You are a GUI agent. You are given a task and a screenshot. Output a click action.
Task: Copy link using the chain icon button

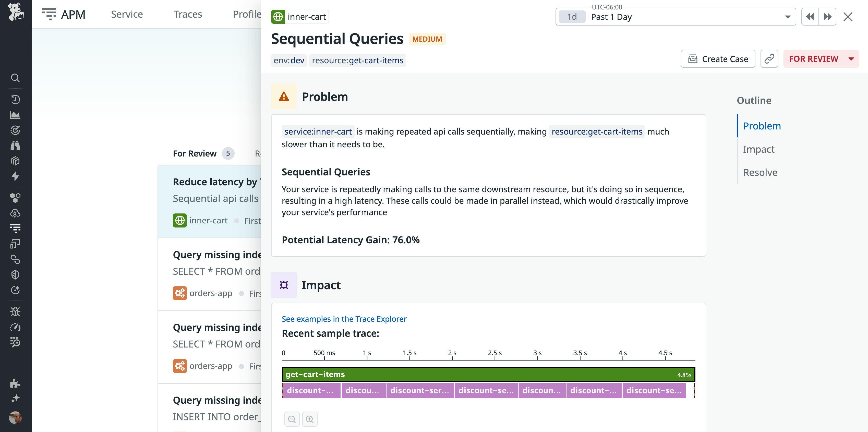click(x=769, y=59)
